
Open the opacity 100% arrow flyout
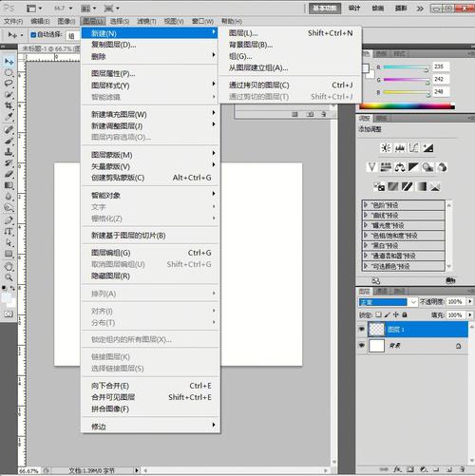click(x=470, y=302)
